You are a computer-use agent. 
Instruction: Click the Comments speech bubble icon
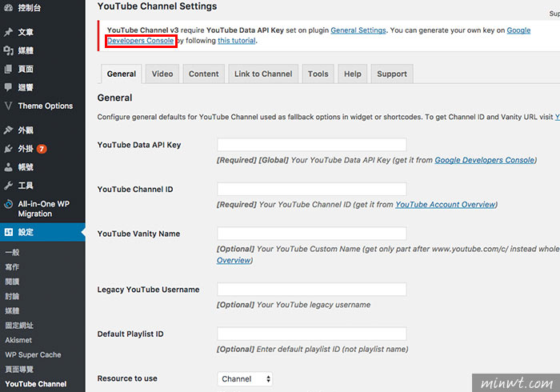click(x=8, y=87)
